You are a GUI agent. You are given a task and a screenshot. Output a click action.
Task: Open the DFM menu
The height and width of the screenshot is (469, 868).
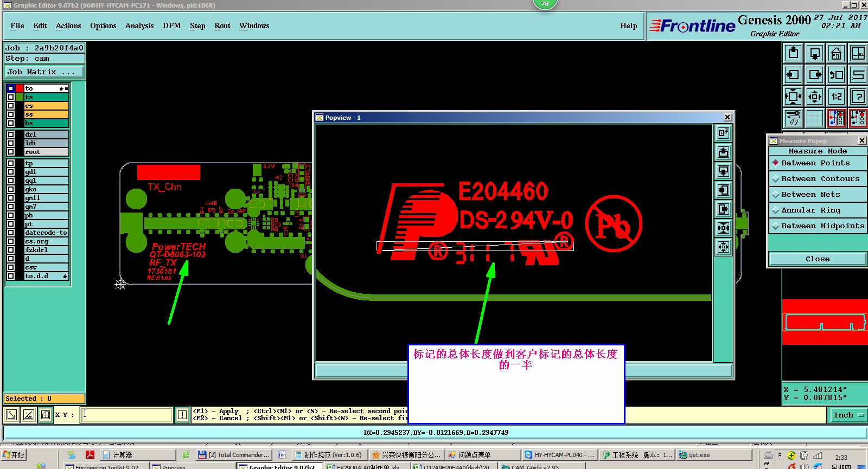[x=172, y=25]
